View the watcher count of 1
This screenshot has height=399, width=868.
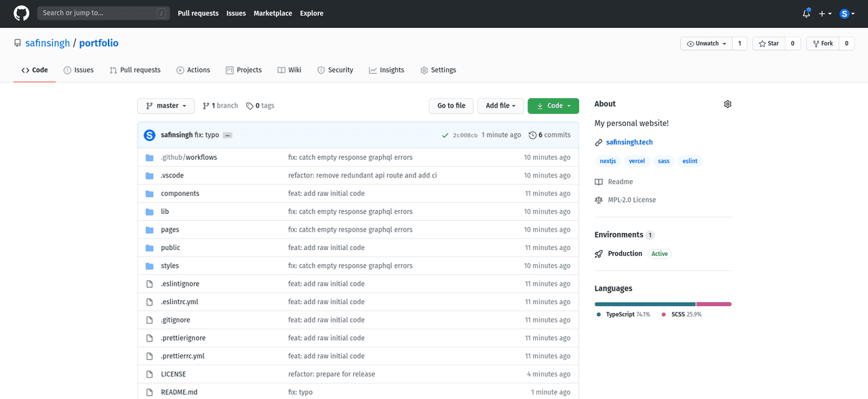(739, 43)
